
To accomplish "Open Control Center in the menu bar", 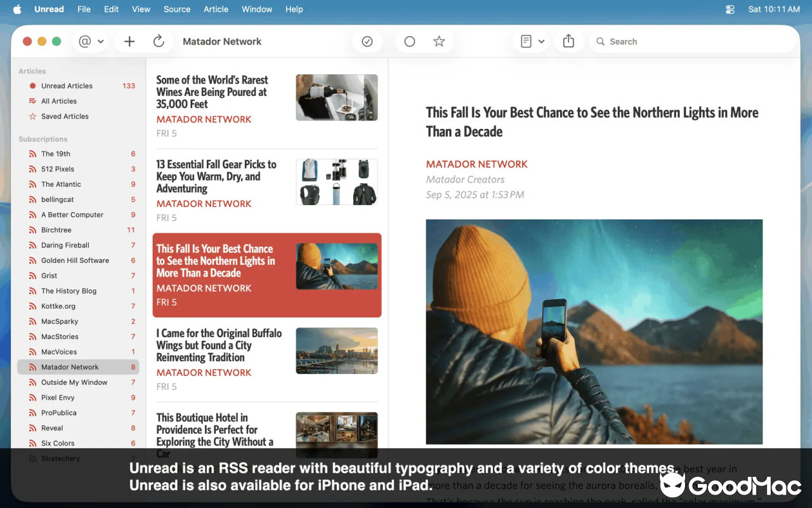I will point(730,9).
